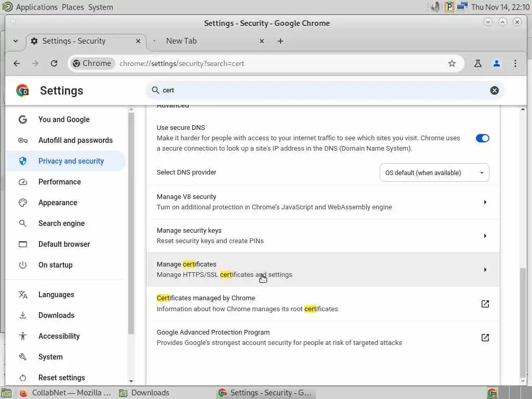This screenshot has height=399, width=532.
Task: Clear the settings search with X
Action: tap(495, 90)
